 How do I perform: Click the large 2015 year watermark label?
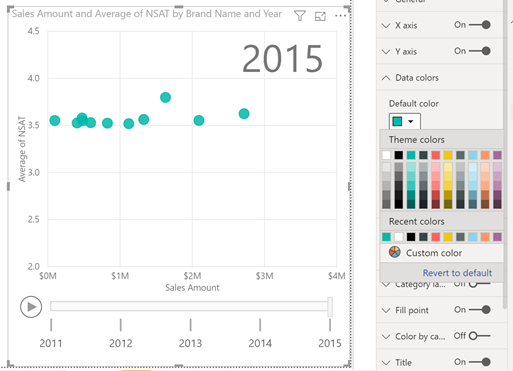[282, 59]
